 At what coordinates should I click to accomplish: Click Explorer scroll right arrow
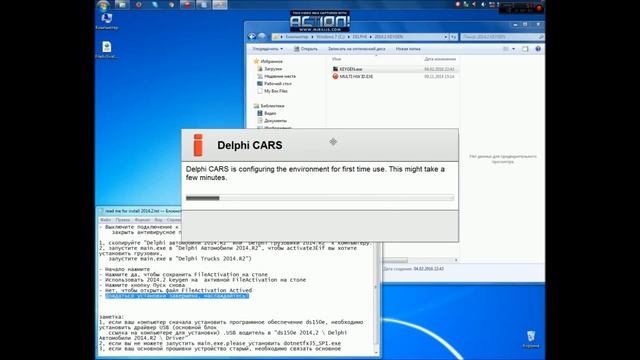(x=456, y=260)
